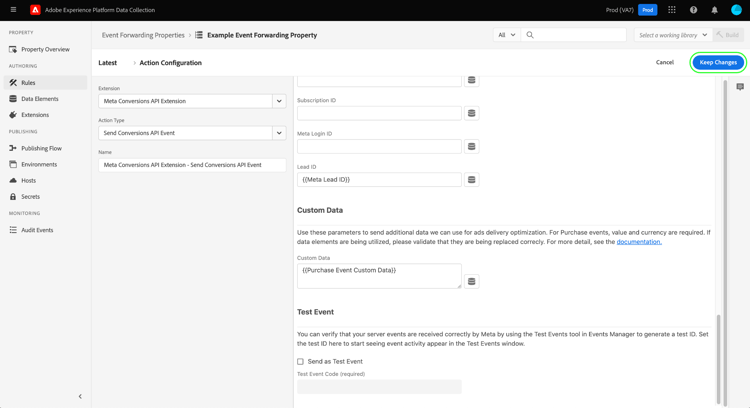The height and width of the screenshot is (408, 750).
Task: Open notifications bell
Action: [714, 10]
